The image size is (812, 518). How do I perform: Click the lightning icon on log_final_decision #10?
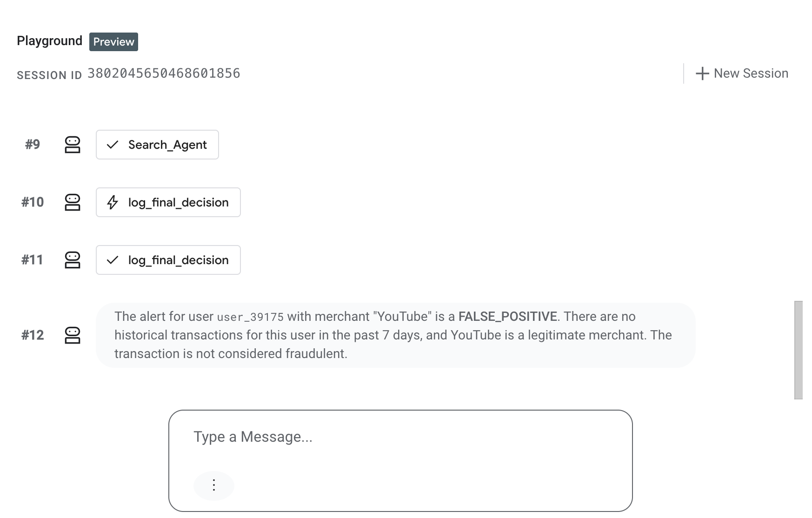pos(113,202)
